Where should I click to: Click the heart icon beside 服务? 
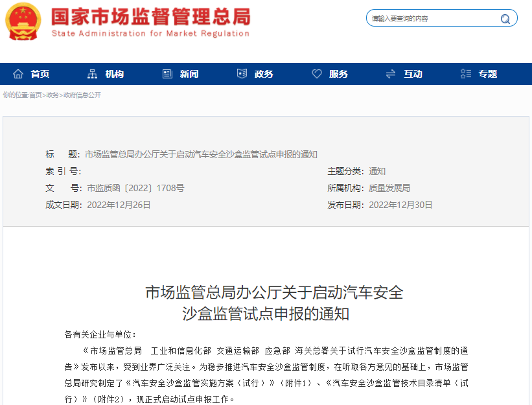point(317,73)
